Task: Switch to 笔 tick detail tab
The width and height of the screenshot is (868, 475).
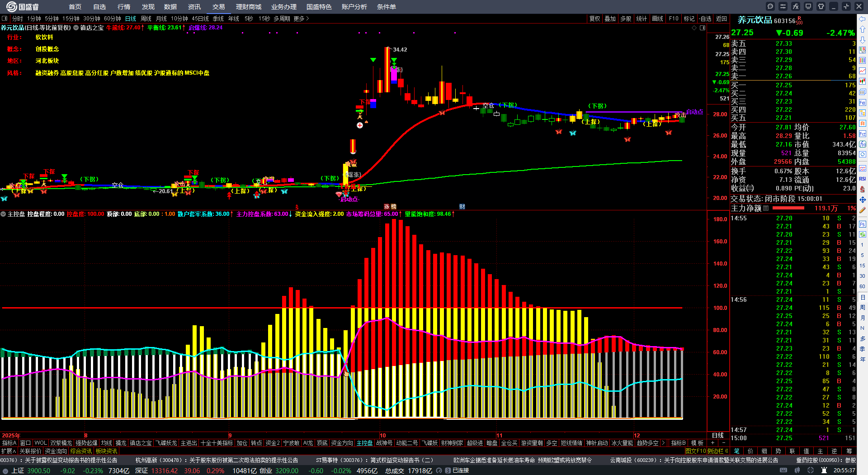Action: tap(736, 451)
